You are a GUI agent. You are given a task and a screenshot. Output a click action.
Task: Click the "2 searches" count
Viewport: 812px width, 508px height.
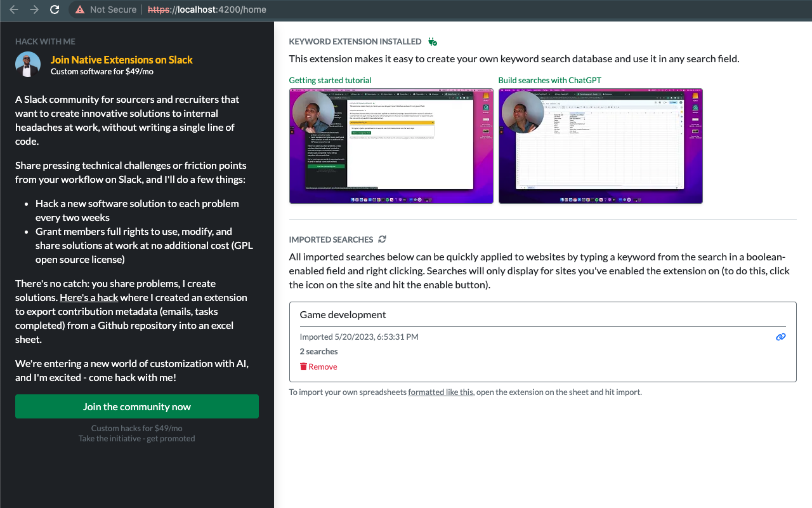click(x=318, y=351)
